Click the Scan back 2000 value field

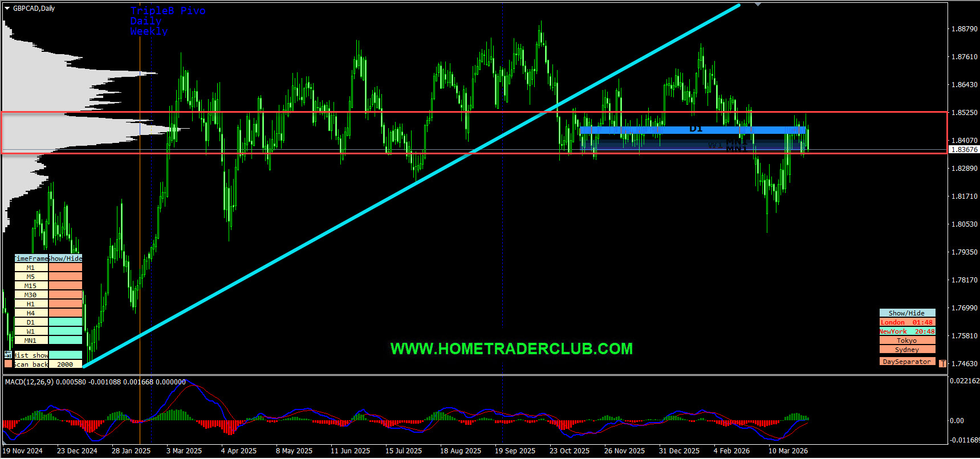(65, 364)
